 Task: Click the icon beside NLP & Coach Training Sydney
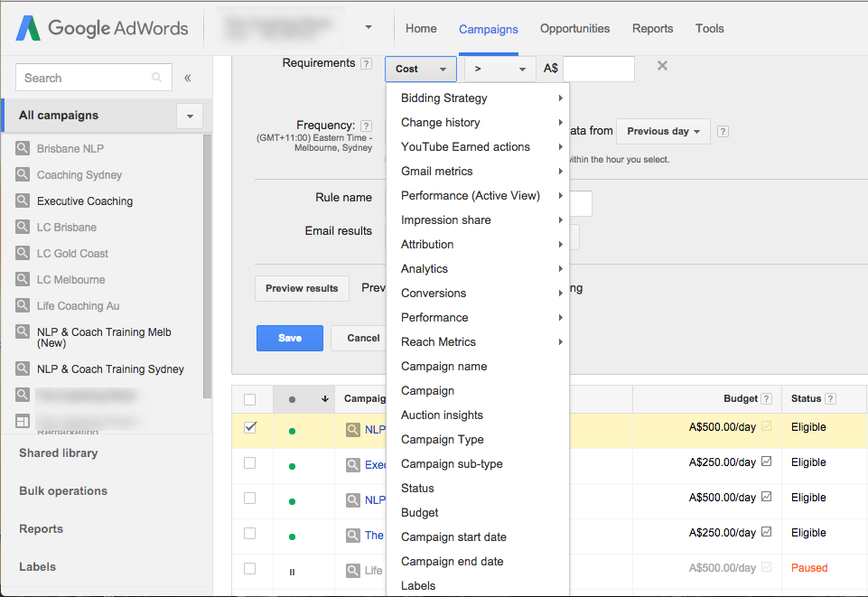pyautogui.click(x=23, y=368)
